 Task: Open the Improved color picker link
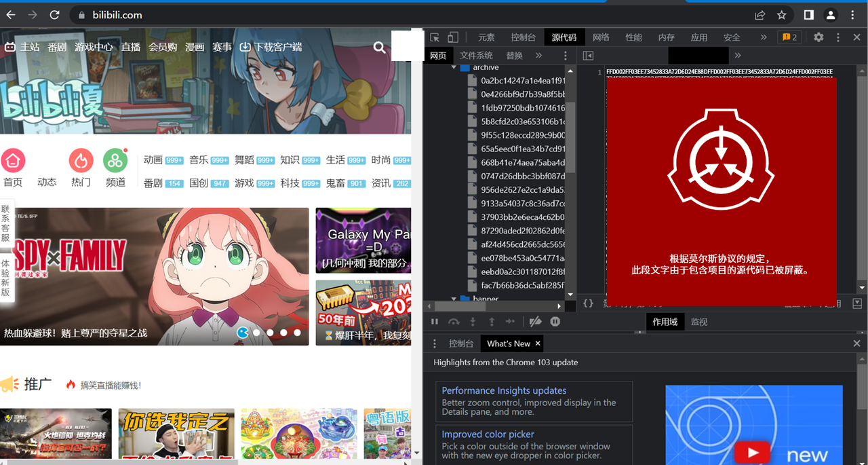[x=488, y=434]
